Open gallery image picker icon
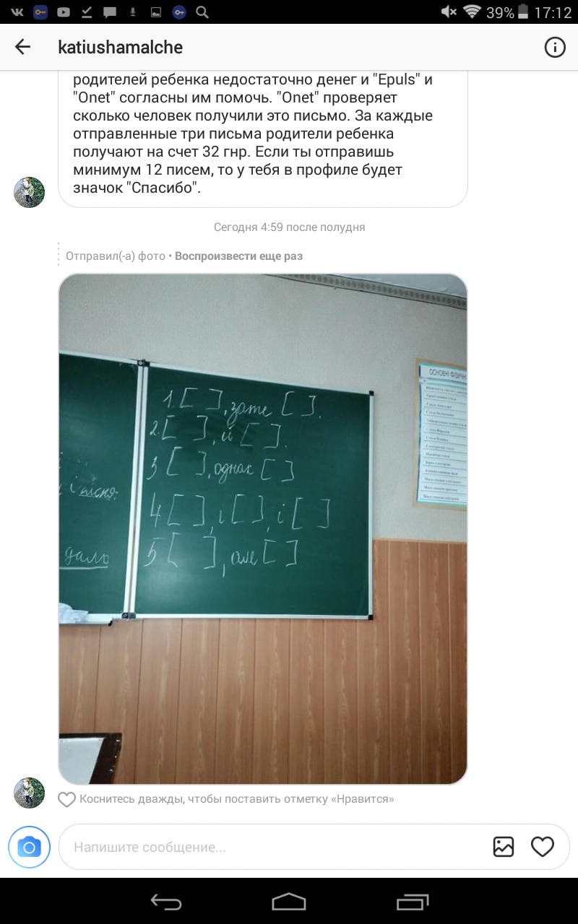 coord(504,847)
